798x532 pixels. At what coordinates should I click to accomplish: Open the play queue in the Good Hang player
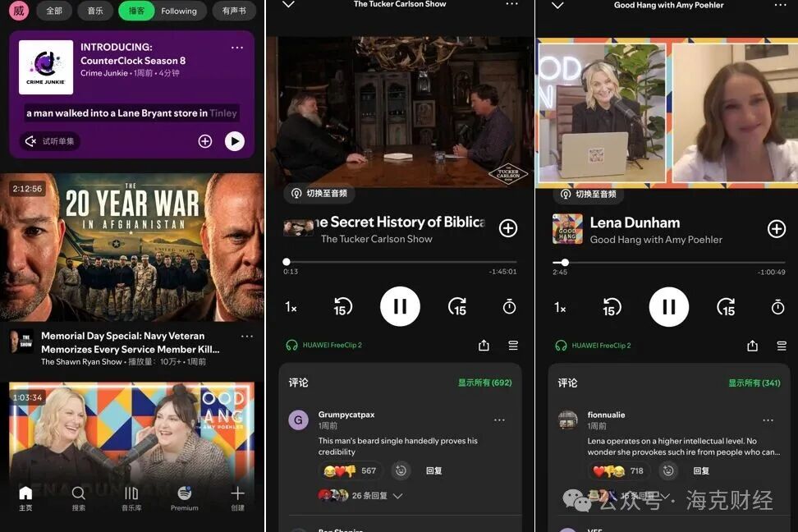(782, 346)
